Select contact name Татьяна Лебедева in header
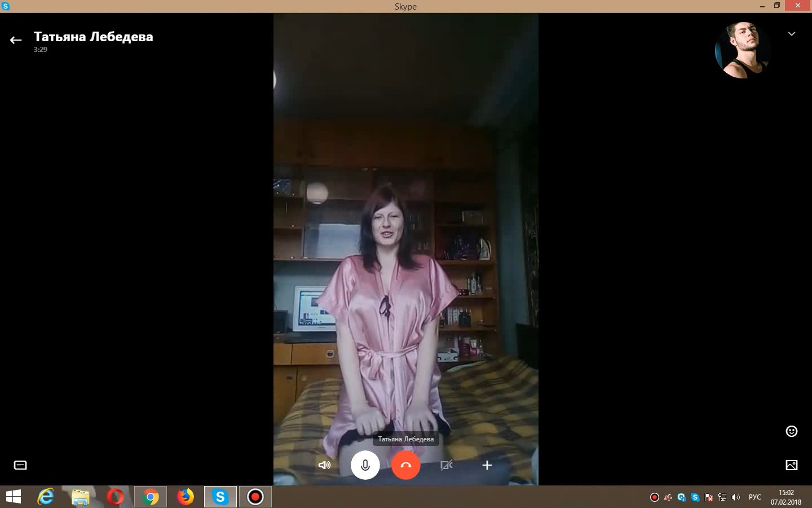The height and width of the screenshot is (508, 812). 93,37
